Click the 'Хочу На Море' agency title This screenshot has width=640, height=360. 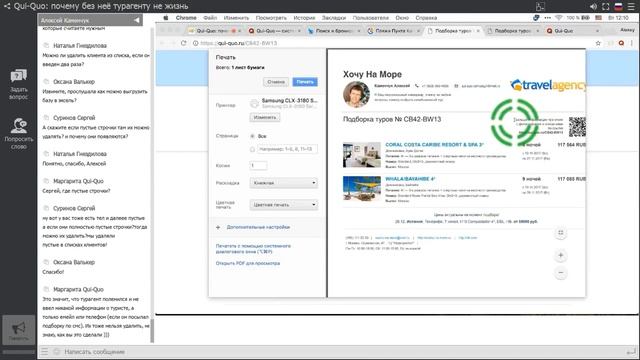(x=372, y=74)
